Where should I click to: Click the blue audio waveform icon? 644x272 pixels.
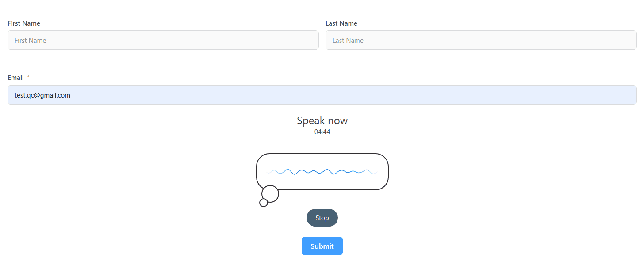[322, 172]
